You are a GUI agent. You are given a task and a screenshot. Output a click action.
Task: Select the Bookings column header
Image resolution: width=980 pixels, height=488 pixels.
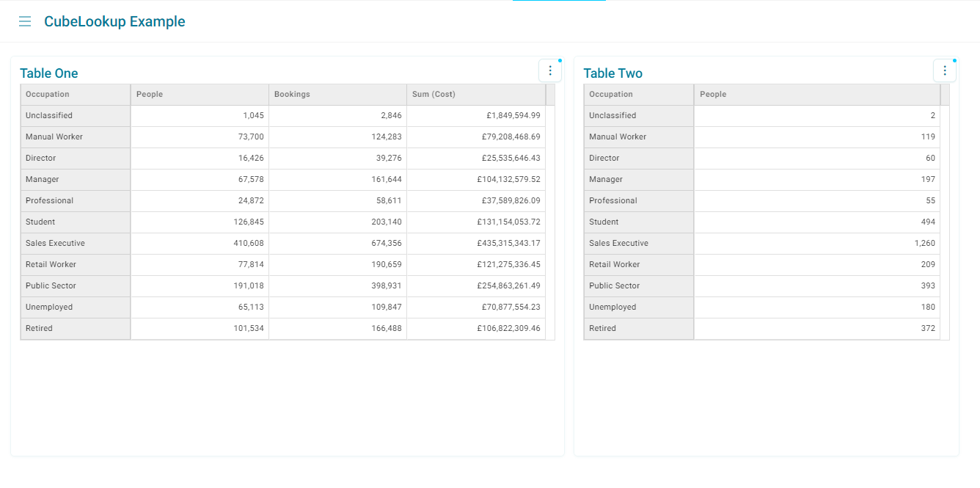(338, 95)
